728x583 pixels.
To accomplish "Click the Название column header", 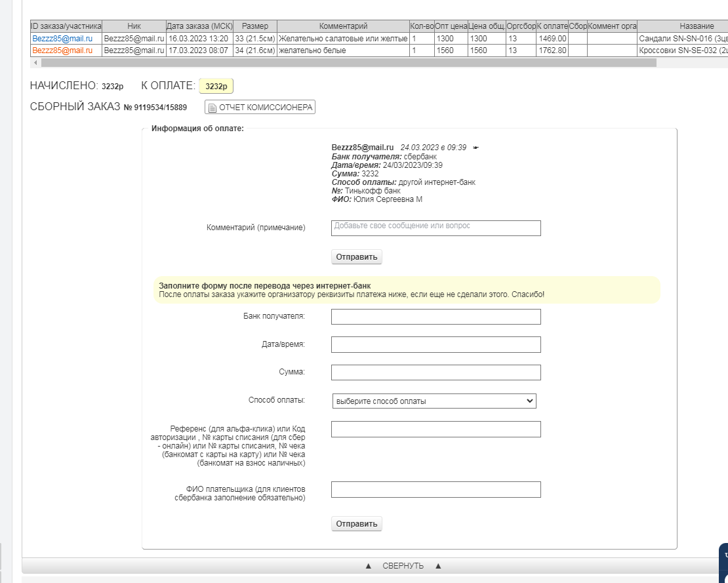I will click(x=683, y=26).
